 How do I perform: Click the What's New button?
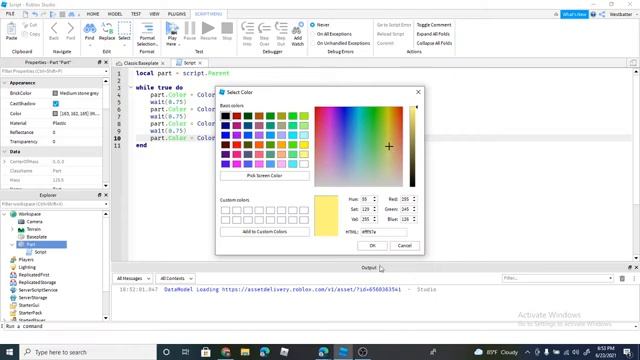[x=574, y=14]
